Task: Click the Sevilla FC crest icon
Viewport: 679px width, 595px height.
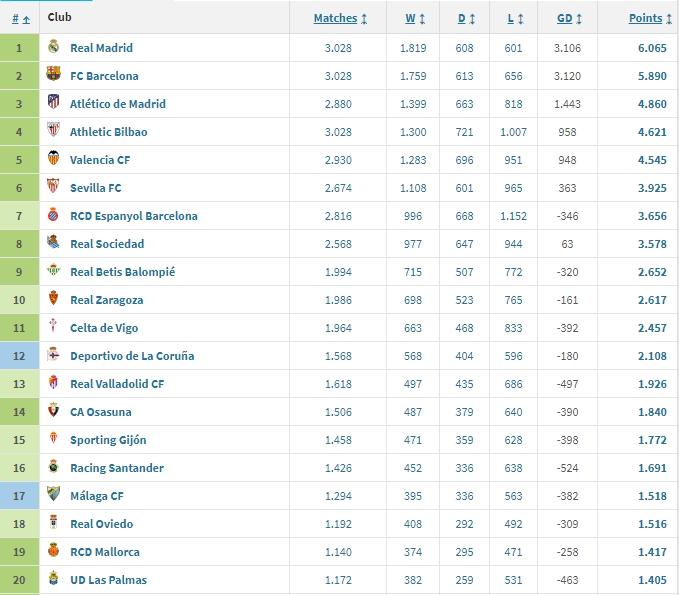Action: pos(54,188)
